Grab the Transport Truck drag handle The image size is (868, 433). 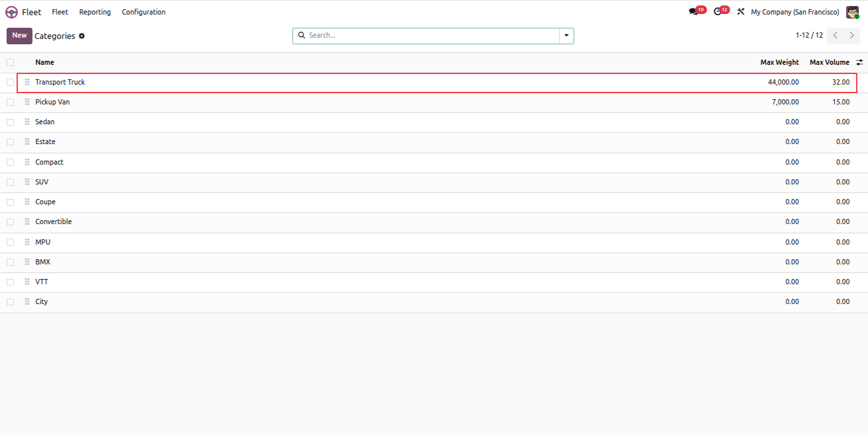(27, 82)
